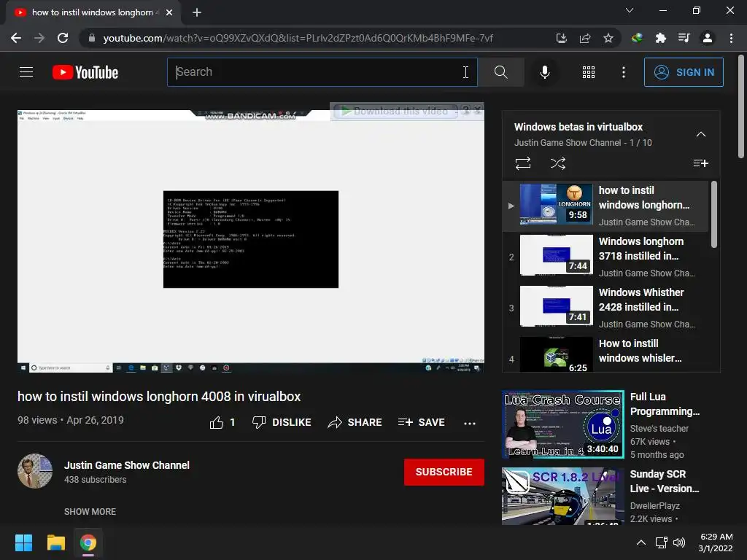Go to YouTube home via logo
747x560 pixels.
pyautogui.click(x=85, y=72)
